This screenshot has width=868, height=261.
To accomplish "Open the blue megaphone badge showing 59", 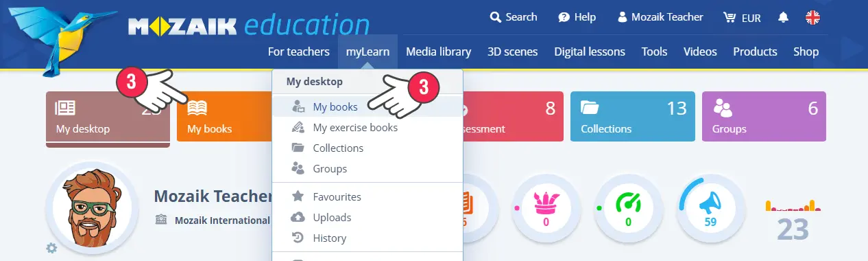I will point(710,208).
